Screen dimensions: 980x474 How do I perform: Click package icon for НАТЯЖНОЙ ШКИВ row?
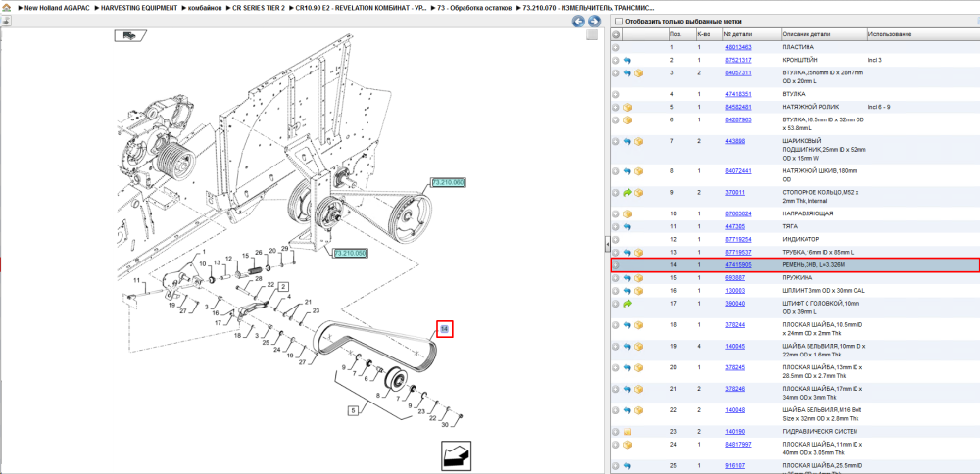[x=639, y=171]
